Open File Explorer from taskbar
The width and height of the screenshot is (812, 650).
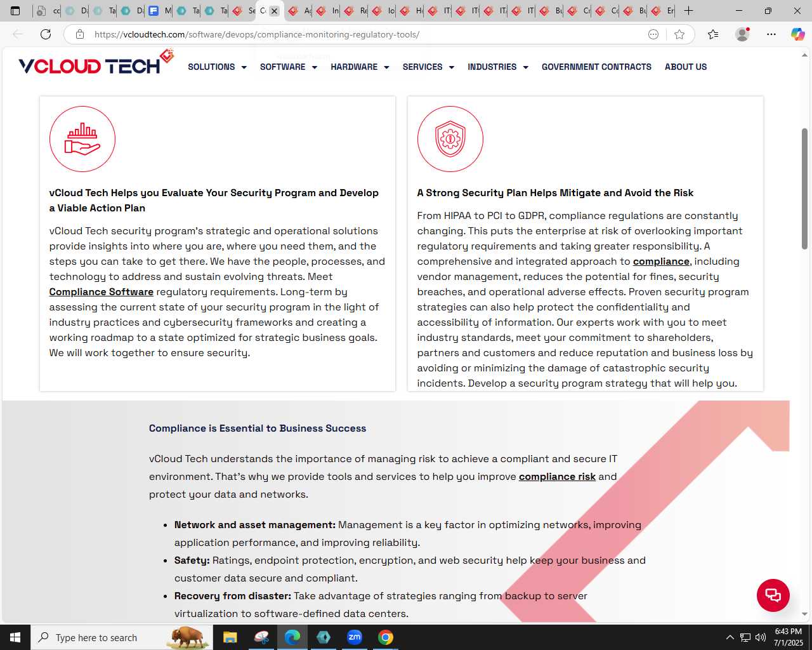pyautogui.click(x=230, y=637)
